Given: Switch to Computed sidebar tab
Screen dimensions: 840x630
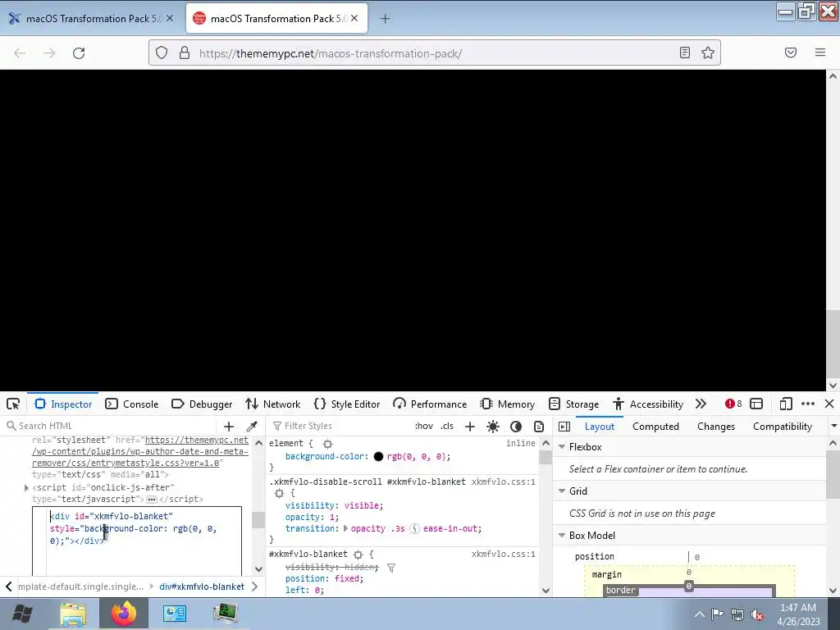Looking at the screenshot, I should pyautogui.click(x=655, y=427).
